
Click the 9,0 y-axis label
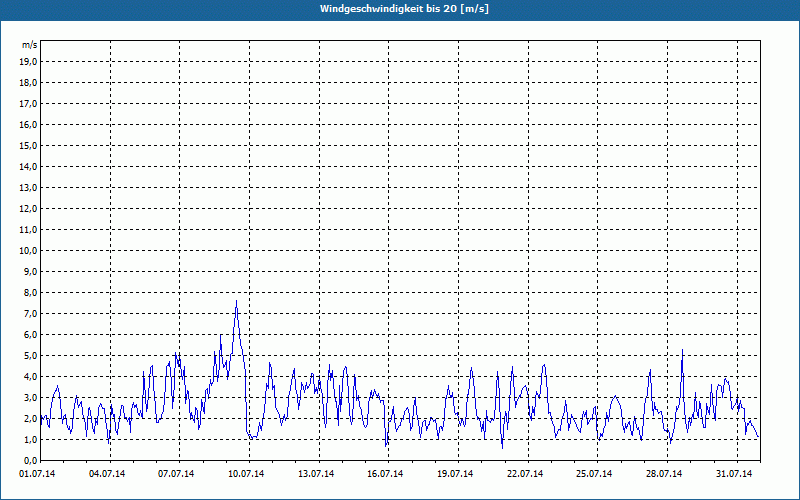click(30, 271)
